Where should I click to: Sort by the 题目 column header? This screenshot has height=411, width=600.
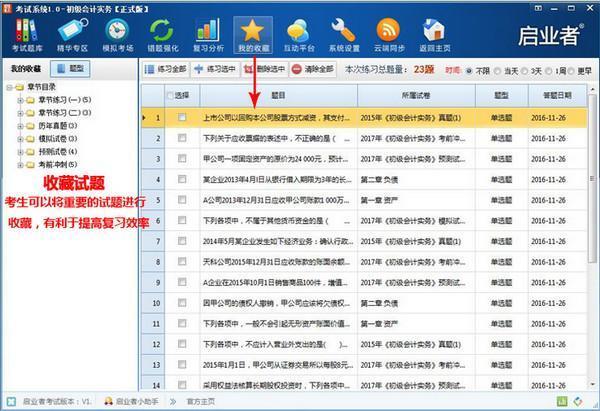coord(278,96)
